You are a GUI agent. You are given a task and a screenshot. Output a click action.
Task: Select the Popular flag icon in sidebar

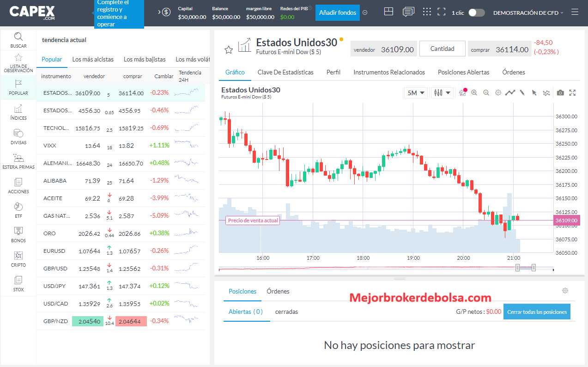coord(18,84)
